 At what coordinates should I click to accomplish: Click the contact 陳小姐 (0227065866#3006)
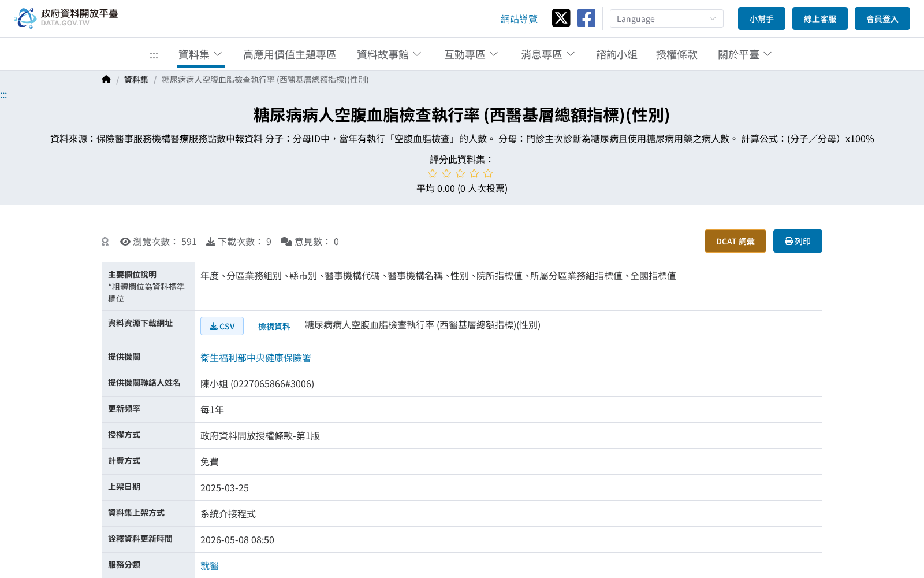click(257, 384)
